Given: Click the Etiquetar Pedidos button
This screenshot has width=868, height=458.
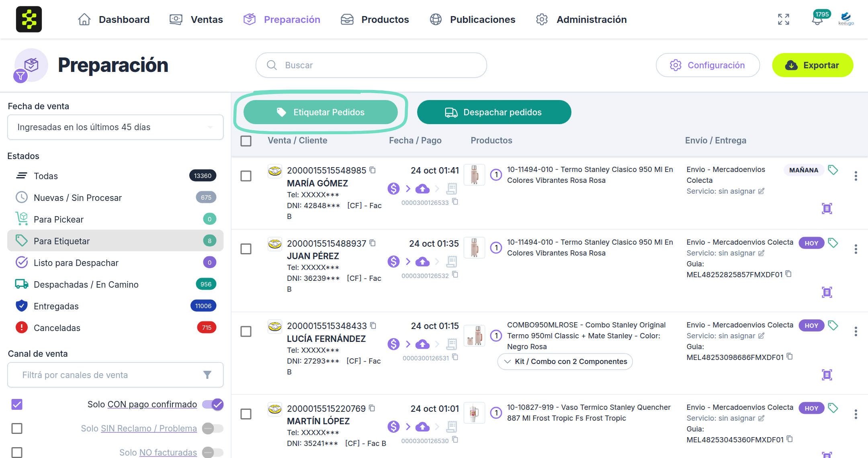Looking at the screenshot, I should pos(321,112).
